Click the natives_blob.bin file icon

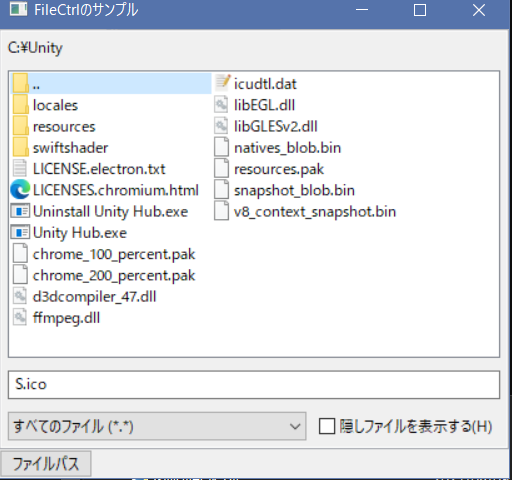[221, 147]
